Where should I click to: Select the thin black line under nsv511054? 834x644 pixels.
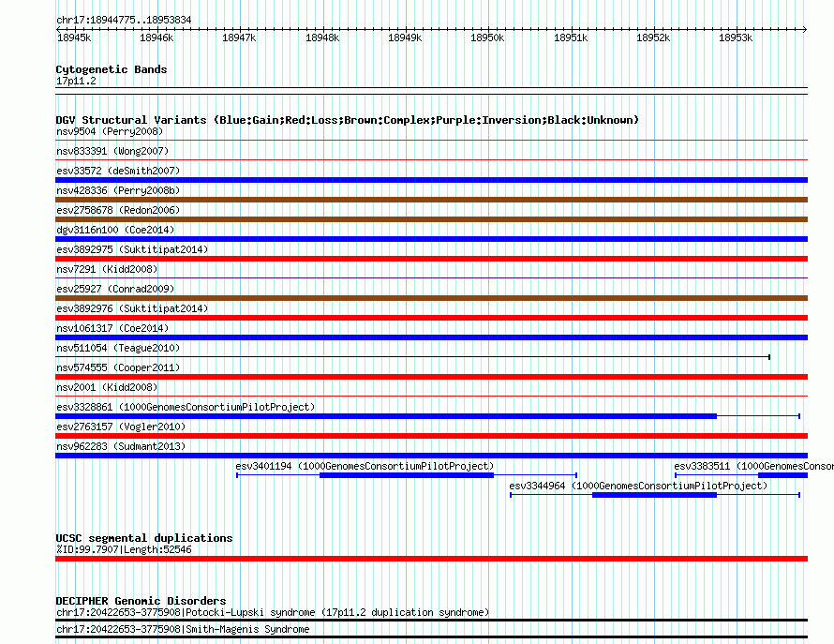(412, 357)
